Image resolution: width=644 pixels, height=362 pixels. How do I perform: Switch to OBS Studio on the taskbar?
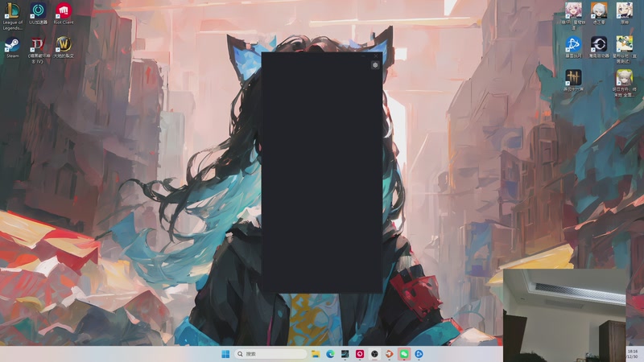click(x=374, y=354)
